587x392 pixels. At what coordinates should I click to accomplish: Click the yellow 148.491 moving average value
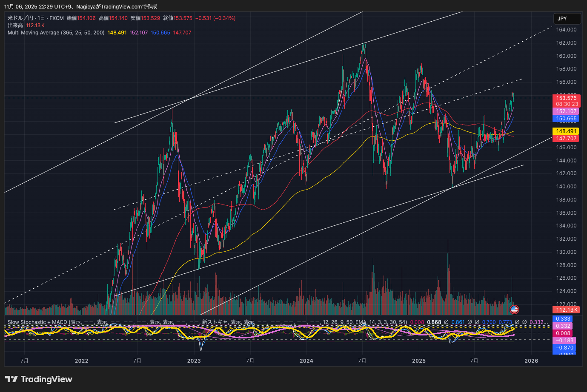coord(117,33)
